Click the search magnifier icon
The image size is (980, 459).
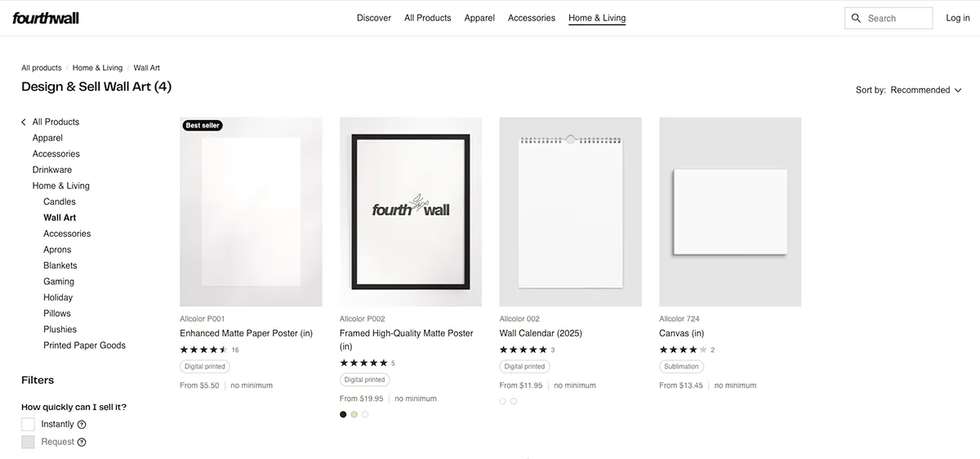tap(856, 18)
